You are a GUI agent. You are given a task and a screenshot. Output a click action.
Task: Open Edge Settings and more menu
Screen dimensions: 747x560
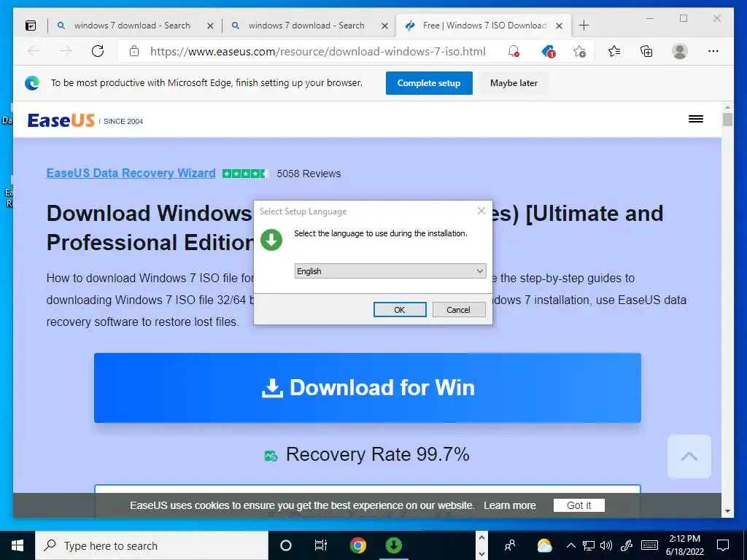(713, 51)
